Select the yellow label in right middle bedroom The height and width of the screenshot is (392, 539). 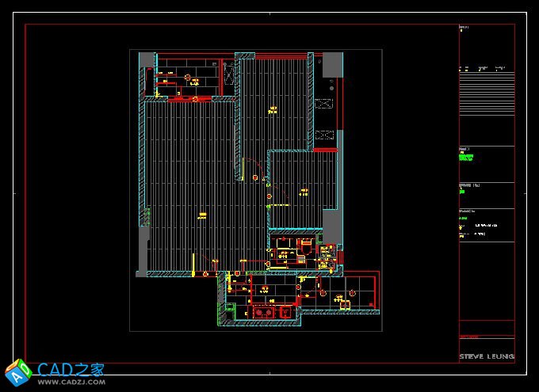(304, 191)
